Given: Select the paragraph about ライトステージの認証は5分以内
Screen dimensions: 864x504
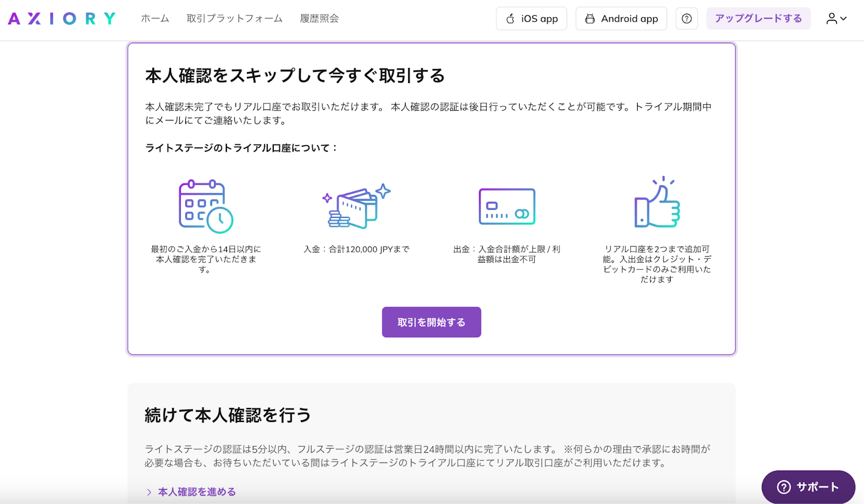Looking at the screenshot, I should pyautogui.click(x=428, y=456).
